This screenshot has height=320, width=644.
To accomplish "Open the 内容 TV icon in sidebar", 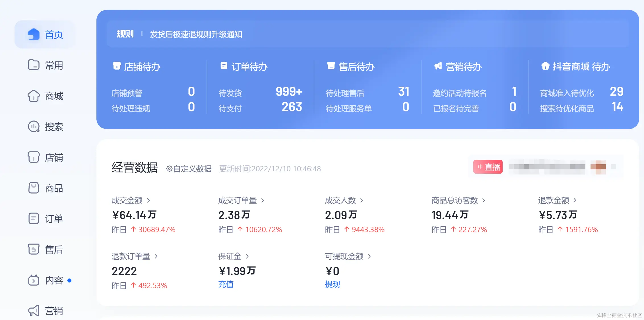I will [34, 280].
